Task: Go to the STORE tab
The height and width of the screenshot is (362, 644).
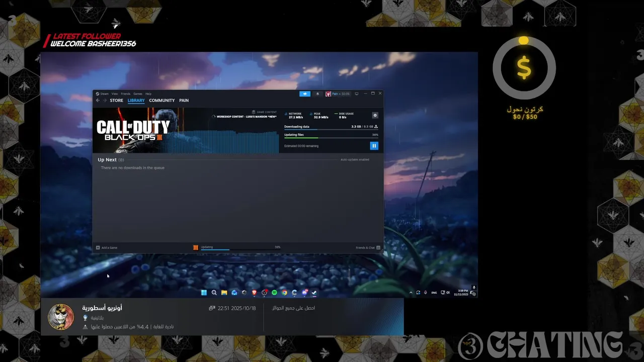Action: [x=116, y=101]
